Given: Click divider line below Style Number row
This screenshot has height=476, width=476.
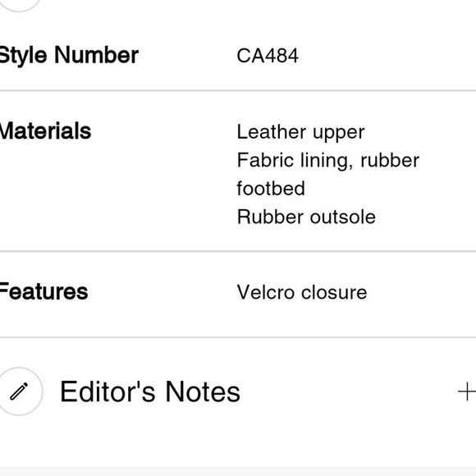Looking at the screenshot, I should [238, 90].
